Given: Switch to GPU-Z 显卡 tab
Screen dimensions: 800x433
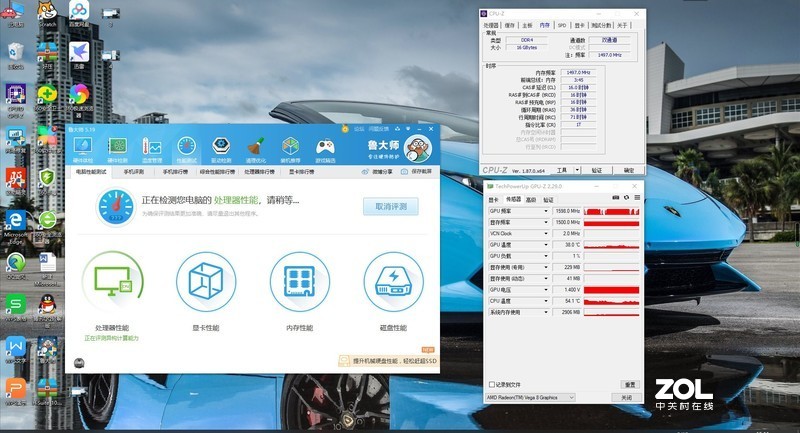Looking at the screenshot, I should coord(493,199).
